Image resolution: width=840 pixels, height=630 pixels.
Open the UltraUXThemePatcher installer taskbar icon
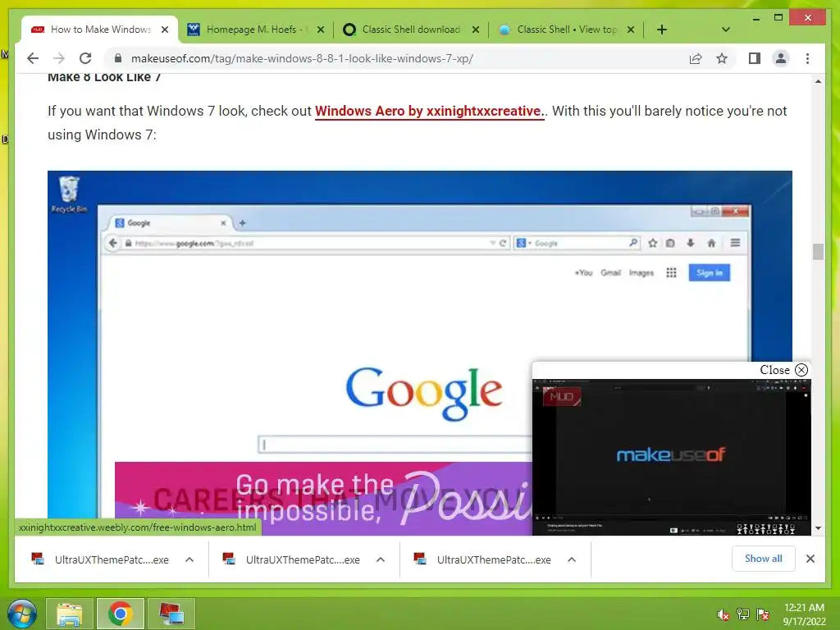click(171, 614)
